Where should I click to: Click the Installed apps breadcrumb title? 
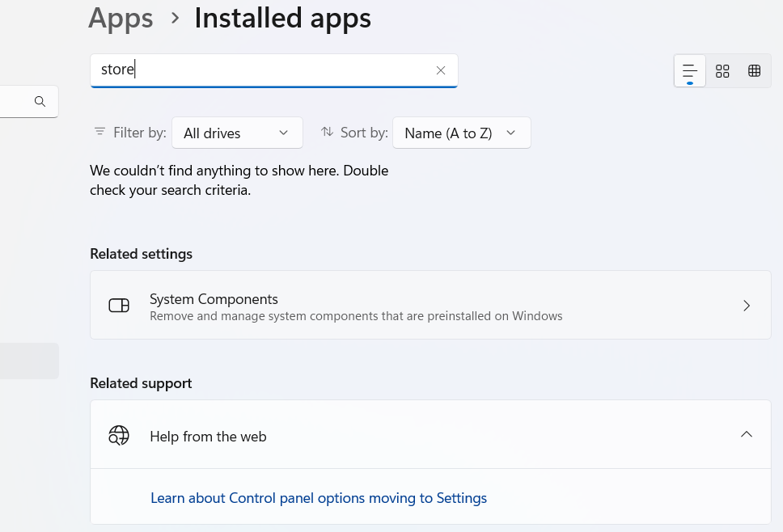coord(282,18)
